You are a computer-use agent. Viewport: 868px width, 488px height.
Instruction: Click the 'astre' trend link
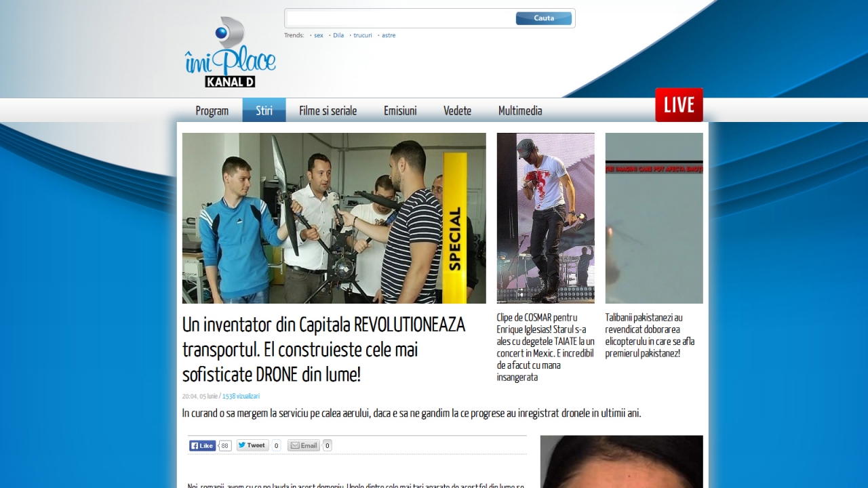(x=389, y=35)
